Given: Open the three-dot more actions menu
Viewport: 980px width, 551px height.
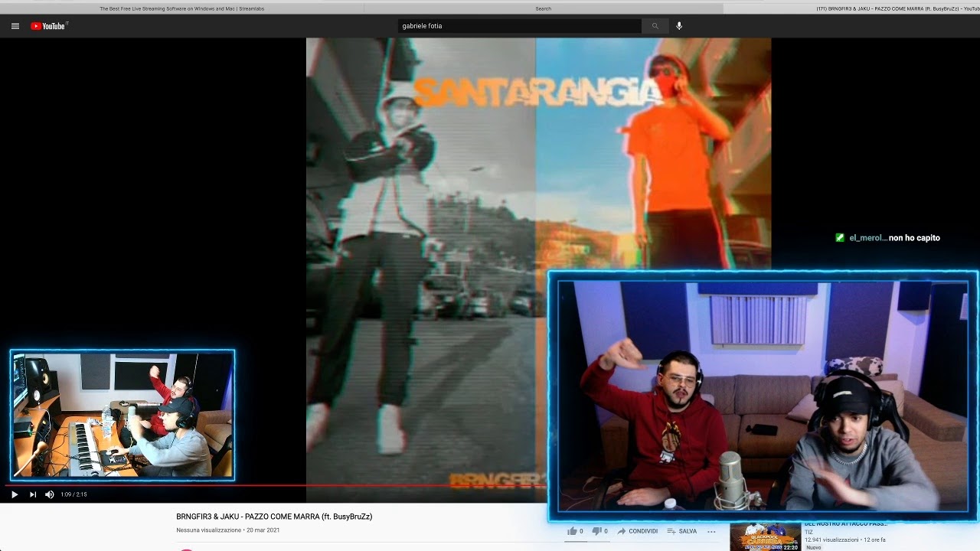Looking at the screenshot, I should [711, 531].
